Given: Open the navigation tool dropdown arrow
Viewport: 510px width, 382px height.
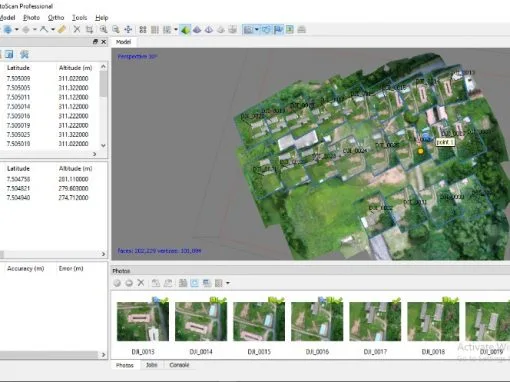Looking at the screenshot, I should coord(16,30).
